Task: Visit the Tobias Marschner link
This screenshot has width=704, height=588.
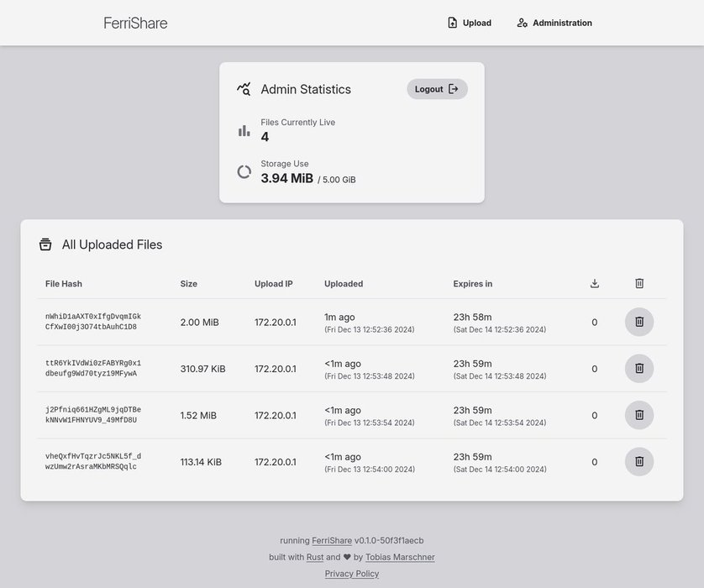Action: pyautogui.click(x=400, y=557)
